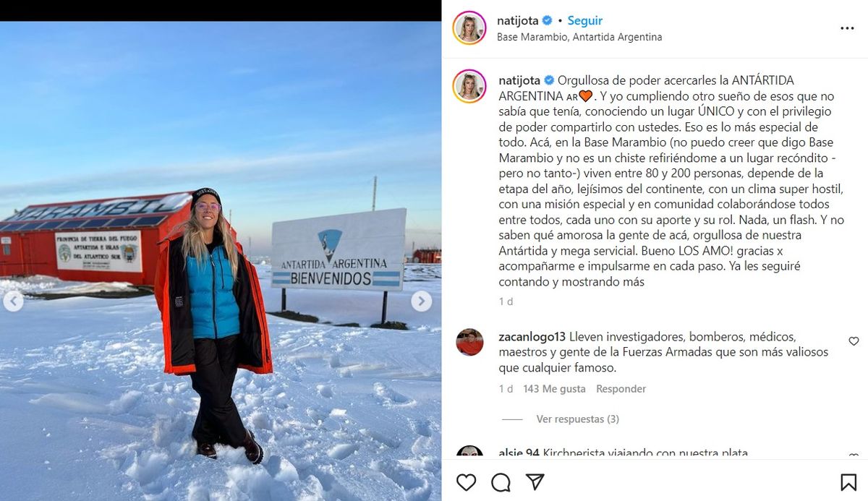The height and width of the screenshot is (501, 868).
Task: Expand Ver respuestas (3) replies
Action: click(x=577, y=419)
